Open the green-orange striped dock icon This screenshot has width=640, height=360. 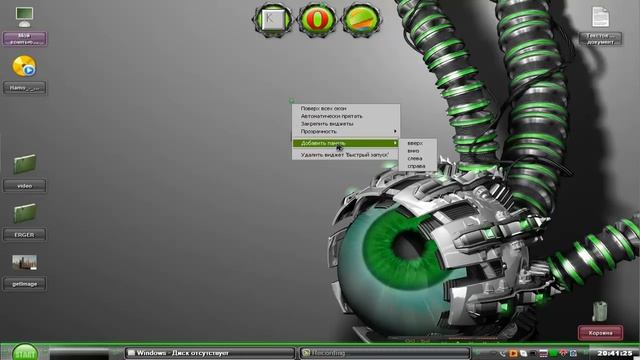[361, 20]
